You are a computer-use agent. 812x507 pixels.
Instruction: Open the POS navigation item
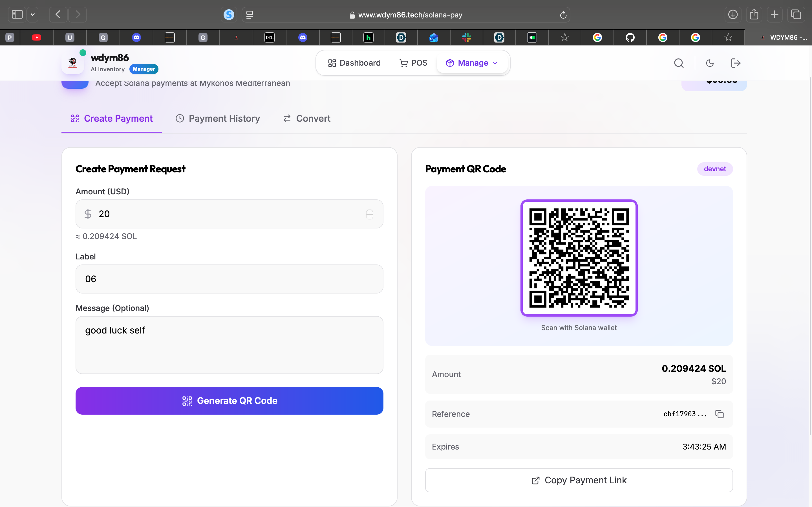click(413, 63)
